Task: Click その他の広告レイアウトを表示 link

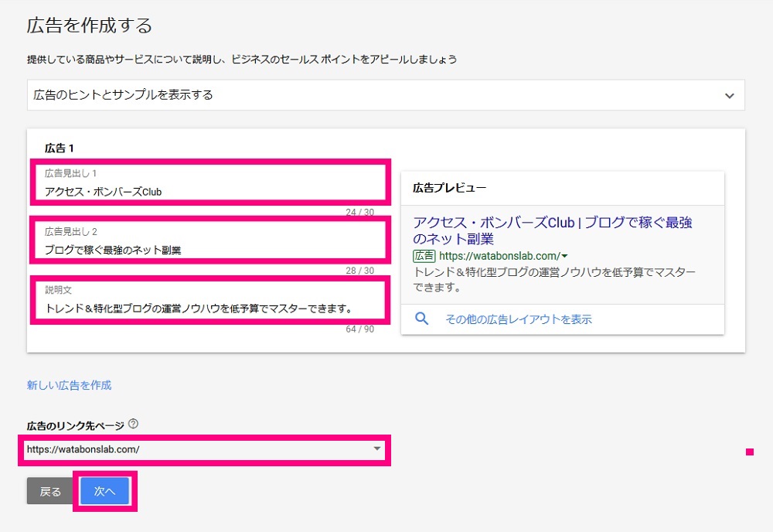Action: pos(519,319)
